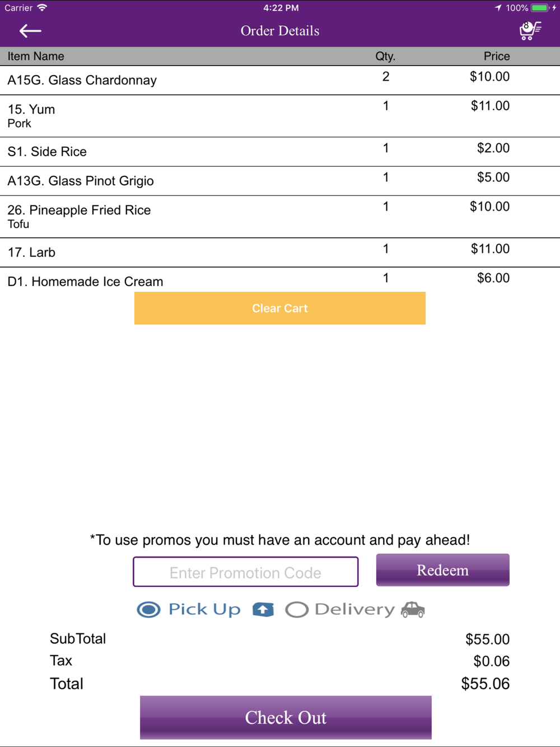The height and width of the screenshot is (747, 560).
Task: Click the Redeem button
Action: [442, 570]
